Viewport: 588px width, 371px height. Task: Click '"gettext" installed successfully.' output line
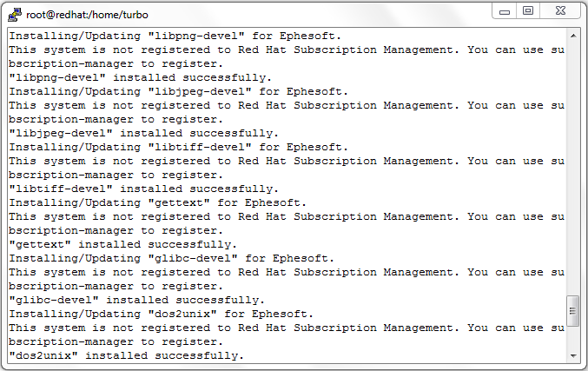point(123,245)
